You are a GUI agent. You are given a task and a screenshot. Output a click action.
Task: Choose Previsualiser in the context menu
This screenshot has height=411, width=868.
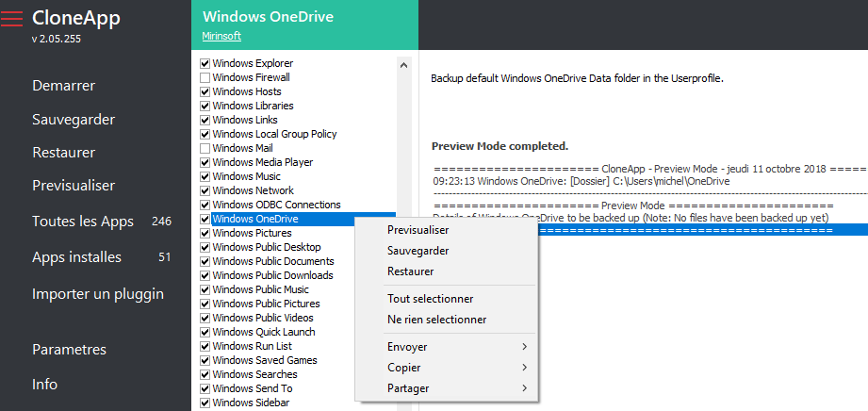pyautogui.click(x=418, y=229)
